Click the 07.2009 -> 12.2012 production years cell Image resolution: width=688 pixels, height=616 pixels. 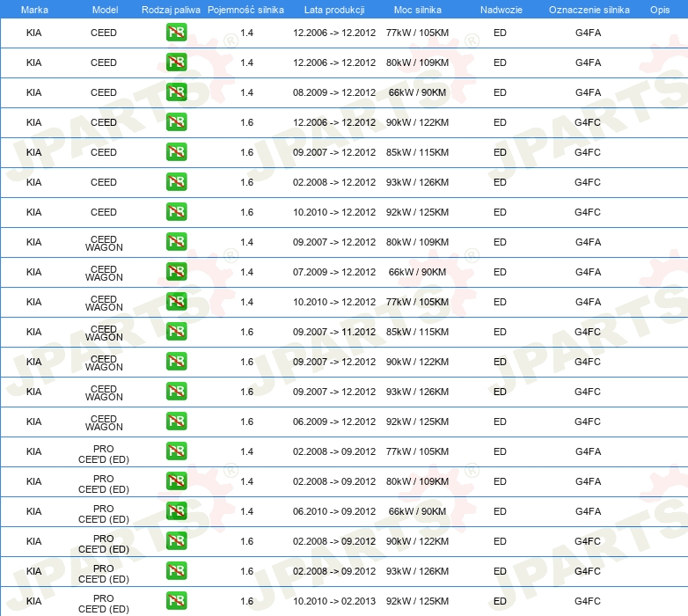[333, 273]
